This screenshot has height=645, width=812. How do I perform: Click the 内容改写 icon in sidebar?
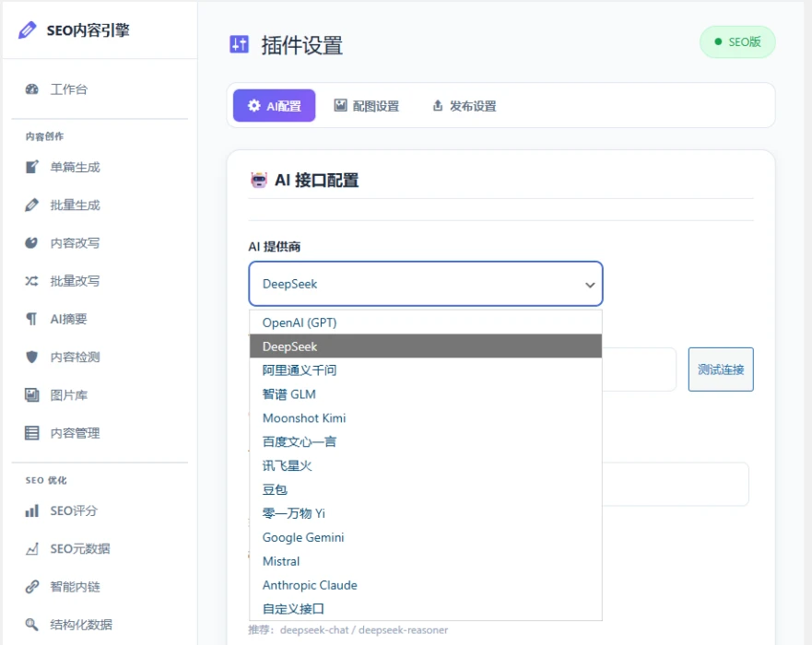click(x=31, y=242)
